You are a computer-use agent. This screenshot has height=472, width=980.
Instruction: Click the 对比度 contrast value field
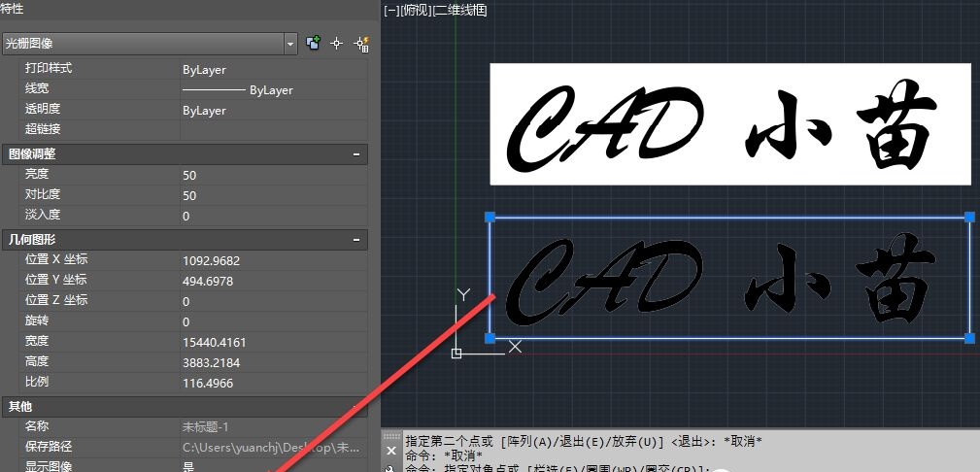(272, 195)
